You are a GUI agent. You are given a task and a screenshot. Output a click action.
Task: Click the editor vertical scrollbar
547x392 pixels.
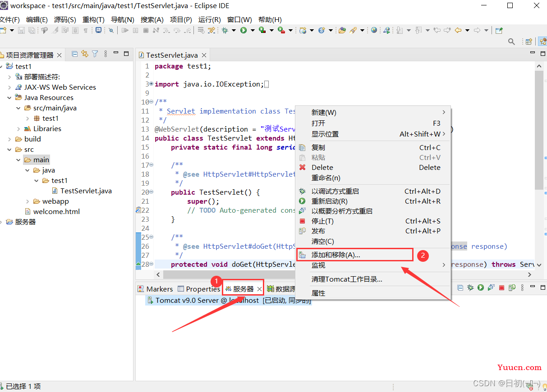539,130
